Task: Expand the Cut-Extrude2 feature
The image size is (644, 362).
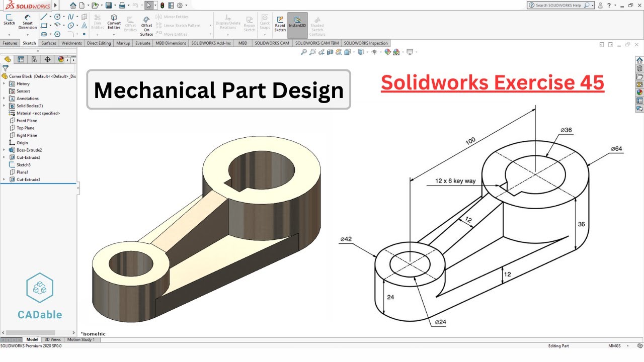Action: click(4, 157)
